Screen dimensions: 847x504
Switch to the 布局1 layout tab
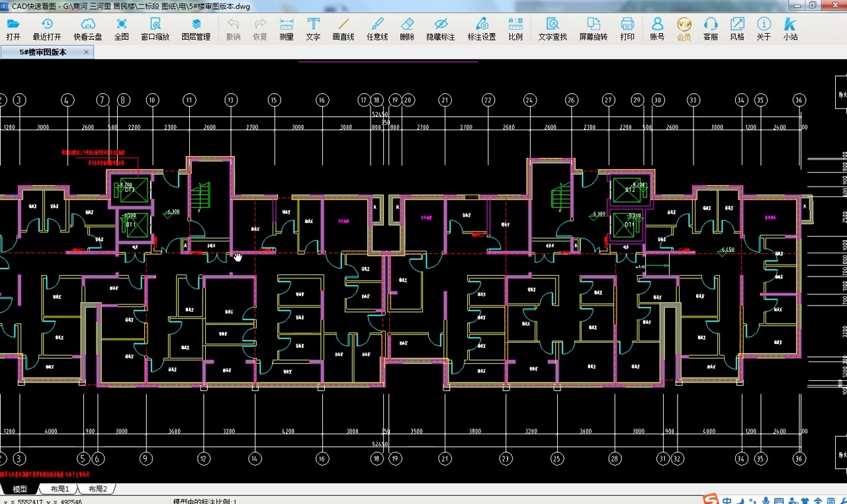click(60, 489)
